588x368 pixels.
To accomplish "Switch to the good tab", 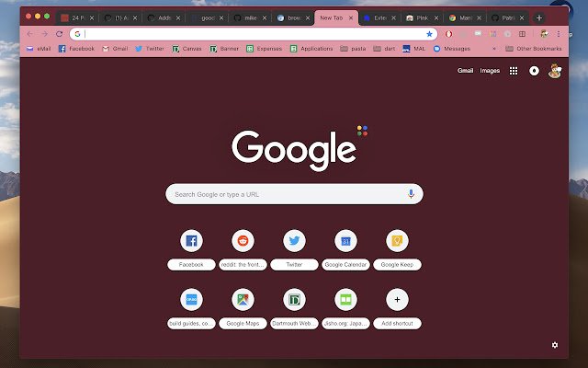I will click(207, 17).
